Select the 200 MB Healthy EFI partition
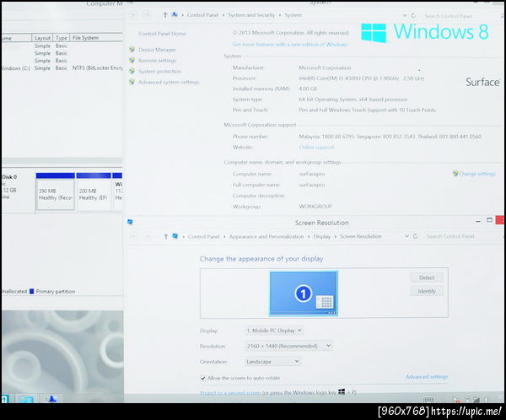 coord(94,191)
